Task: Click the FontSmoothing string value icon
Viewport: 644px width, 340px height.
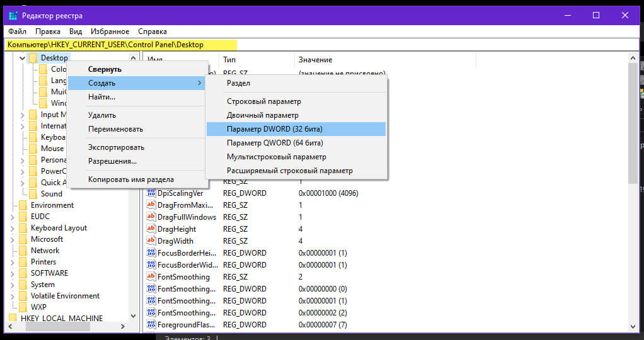Action: point(151,277)
